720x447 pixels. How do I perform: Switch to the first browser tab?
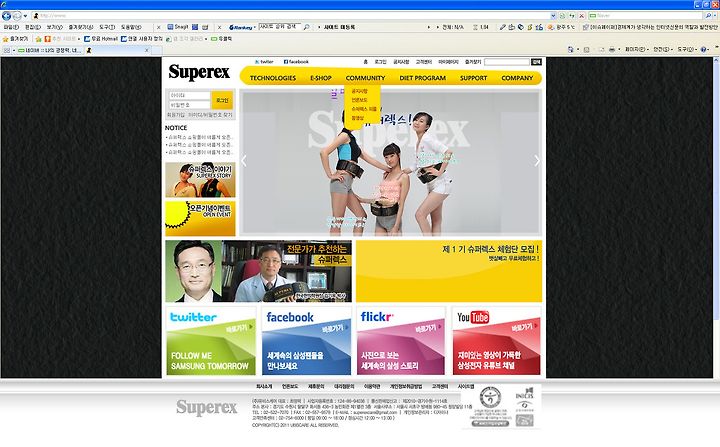[x=50, y=50]
